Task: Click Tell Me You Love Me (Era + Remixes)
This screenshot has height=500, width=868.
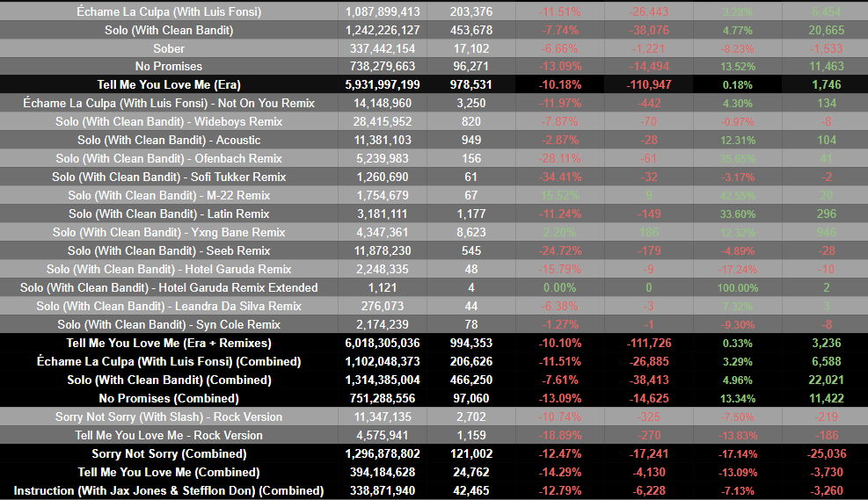Action: coord(169,343)
